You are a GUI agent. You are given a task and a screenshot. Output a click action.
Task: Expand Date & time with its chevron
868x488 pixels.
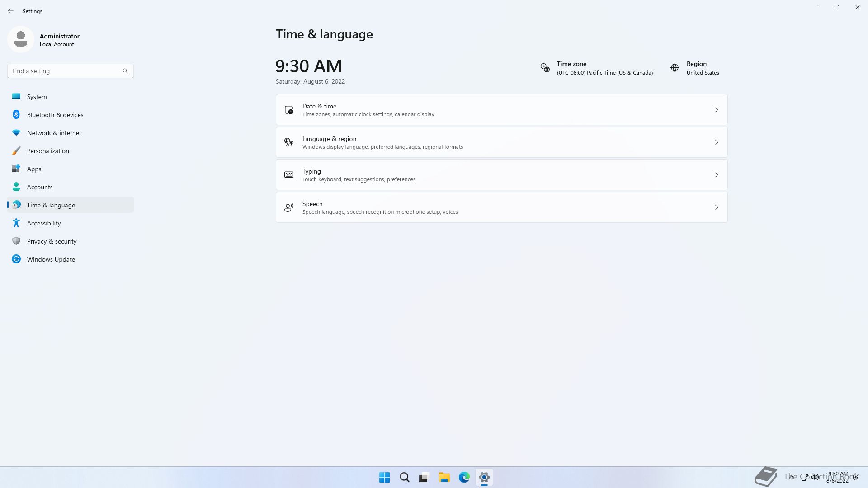[717, 110]
